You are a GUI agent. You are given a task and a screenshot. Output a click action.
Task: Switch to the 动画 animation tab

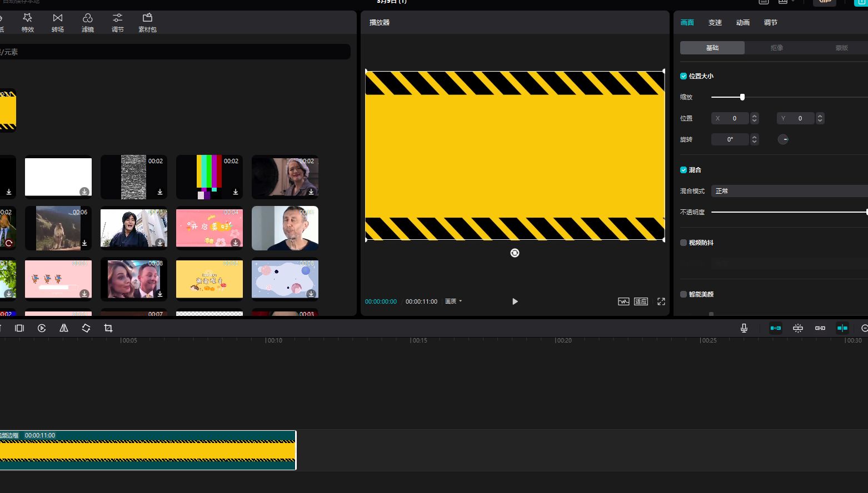[743, 23]
